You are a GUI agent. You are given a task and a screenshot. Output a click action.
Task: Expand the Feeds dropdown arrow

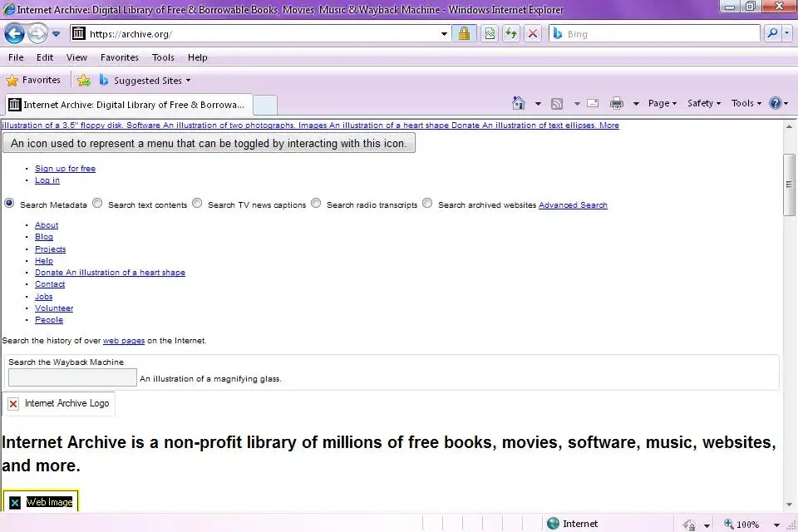(577, 104)
